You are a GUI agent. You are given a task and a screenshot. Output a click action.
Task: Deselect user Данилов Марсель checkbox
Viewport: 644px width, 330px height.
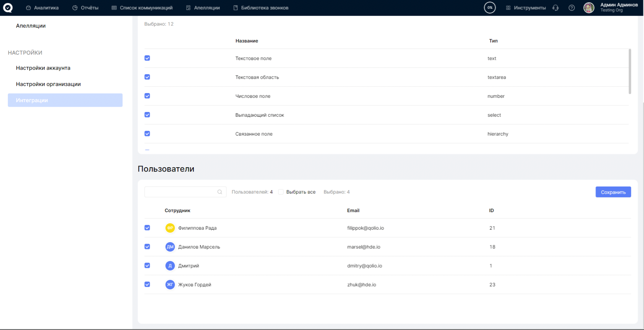147,247
